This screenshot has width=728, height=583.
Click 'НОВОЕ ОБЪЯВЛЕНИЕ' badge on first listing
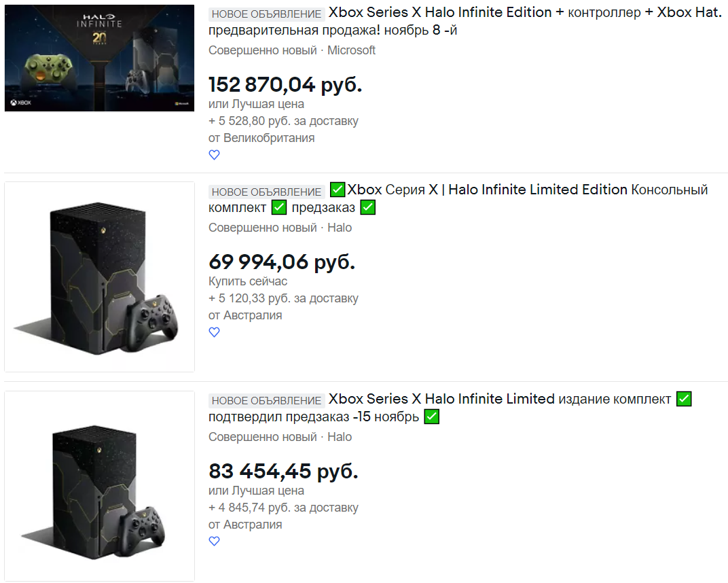[x=266, y=14]
